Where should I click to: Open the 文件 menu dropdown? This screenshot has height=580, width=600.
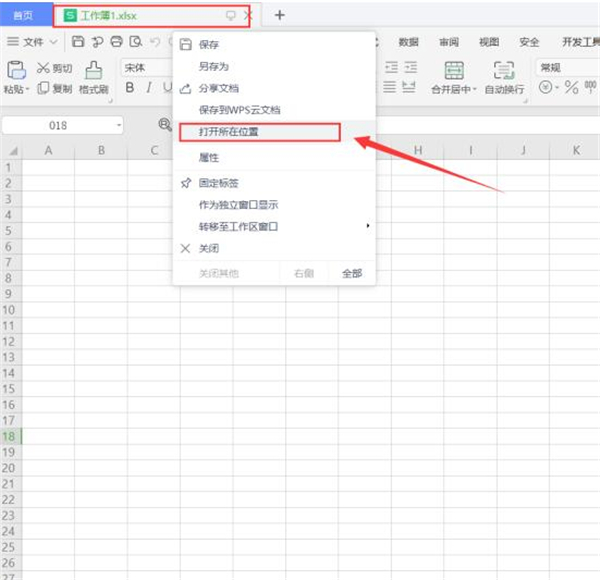[x=33, y=41]
